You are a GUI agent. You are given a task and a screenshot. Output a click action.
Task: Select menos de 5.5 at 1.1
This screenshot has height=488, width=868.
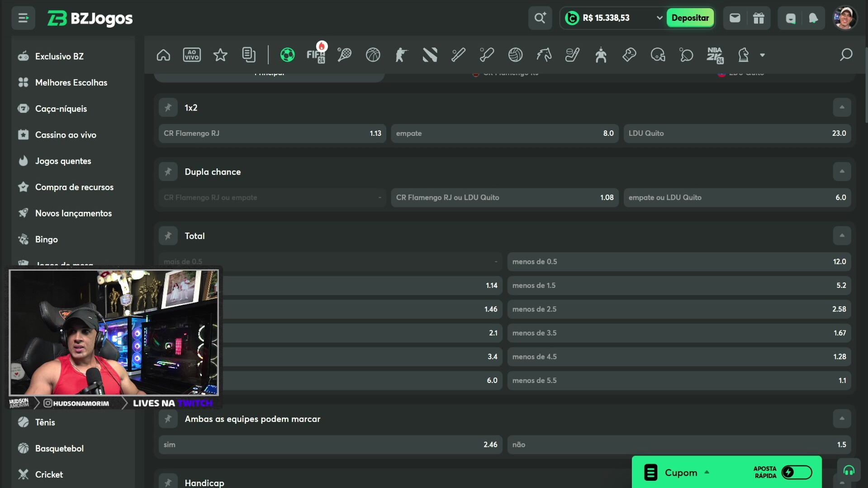[x=679, y=381]
